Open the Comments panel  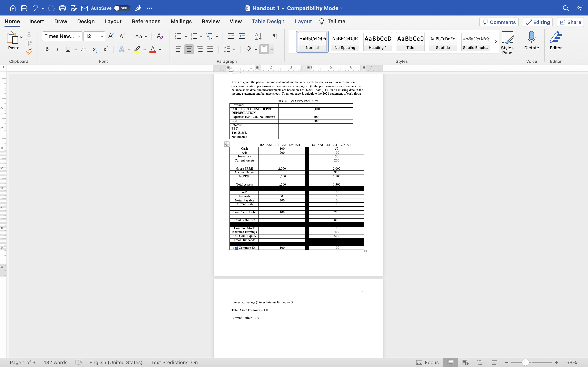[x=499, y=22]
